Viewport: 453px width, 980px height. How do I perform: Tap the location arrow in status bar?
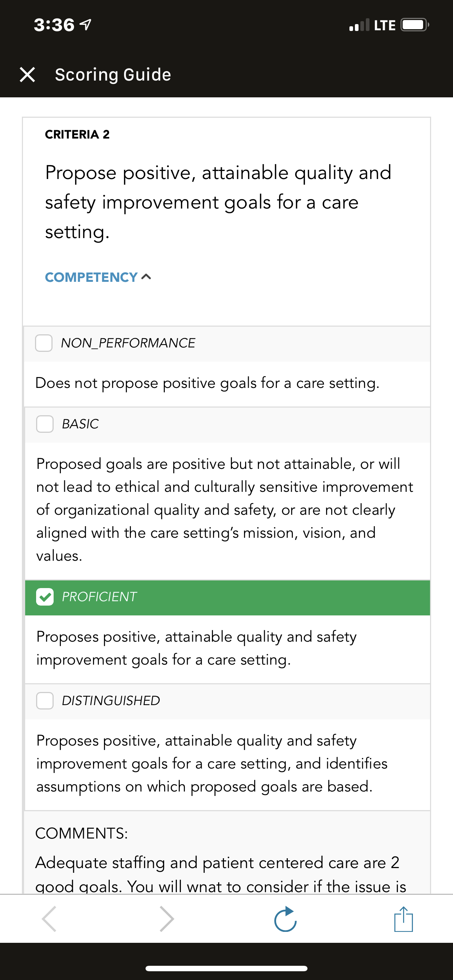[85, 25]
